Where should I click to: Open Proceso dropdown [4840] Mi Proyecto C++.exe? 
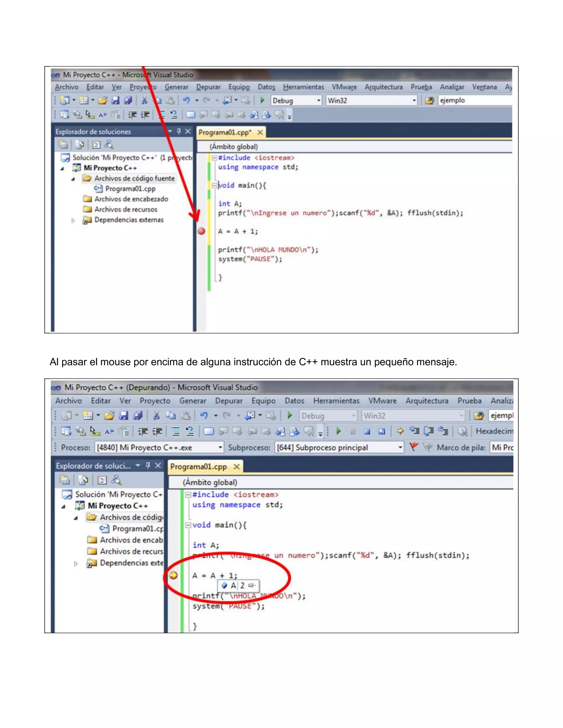(159, 447)
